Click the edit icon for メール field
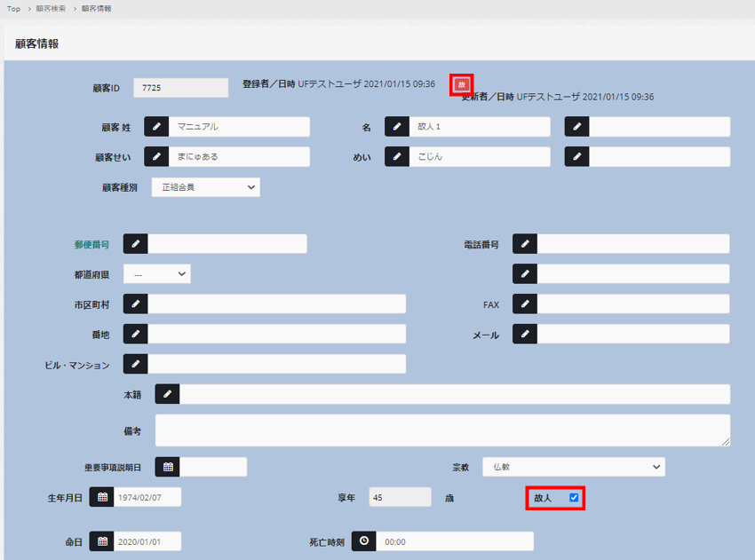The width and height of the screenshot is (755, 560). click(x=525, y=334)
